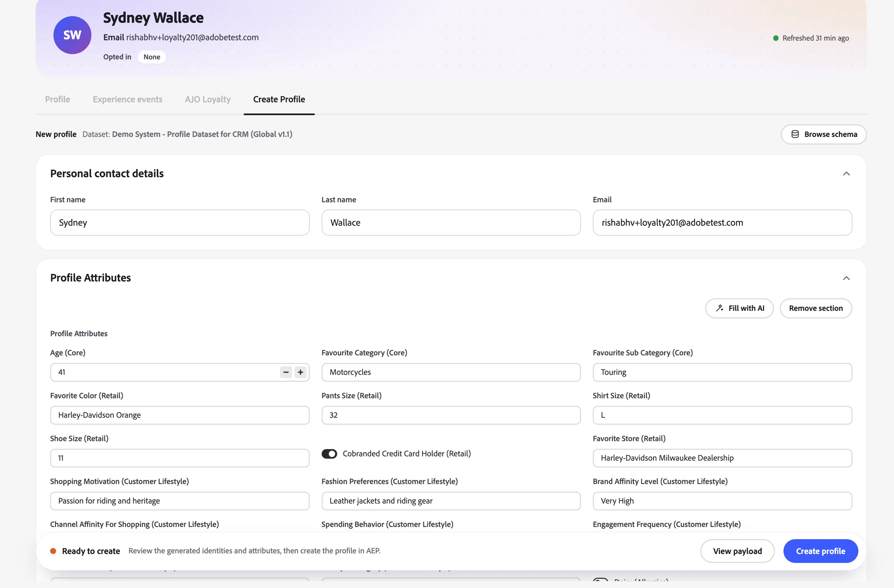This screenshot has height=588, width=894.
Task: Edit the Shopping Motivation field
Action: click(x=179, y=501)
